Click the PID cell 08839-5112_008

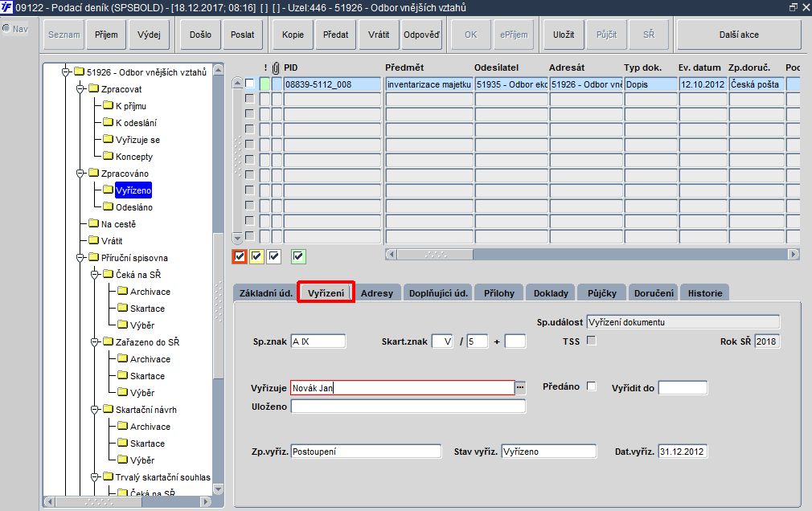332,84
